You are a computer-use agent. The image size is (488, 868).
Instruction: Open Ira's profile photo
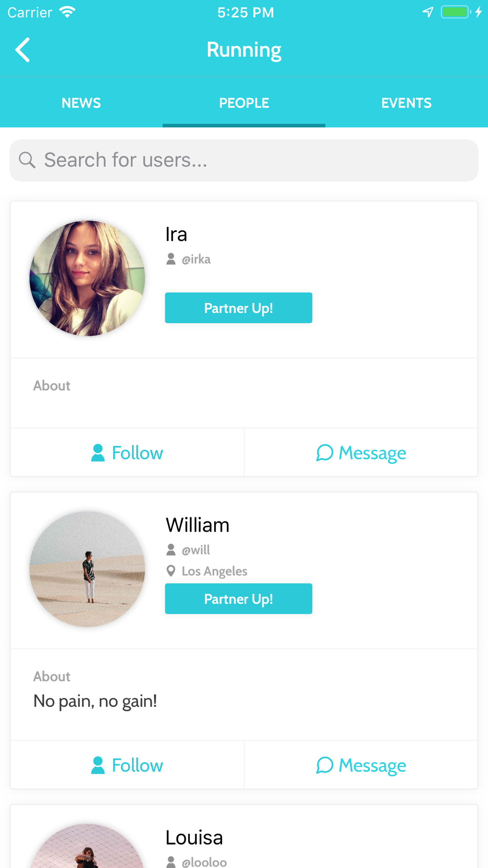[87, 278]
